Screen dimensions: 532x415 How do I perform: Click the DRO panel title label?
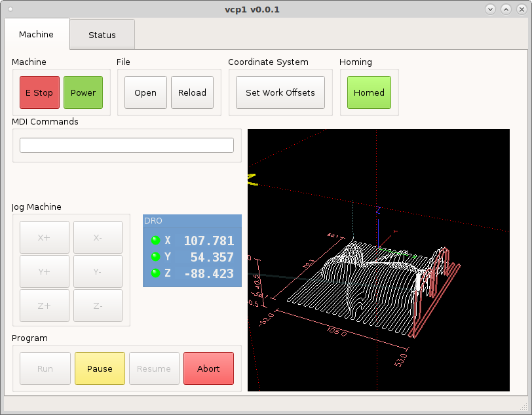click(x=153, y=221)
